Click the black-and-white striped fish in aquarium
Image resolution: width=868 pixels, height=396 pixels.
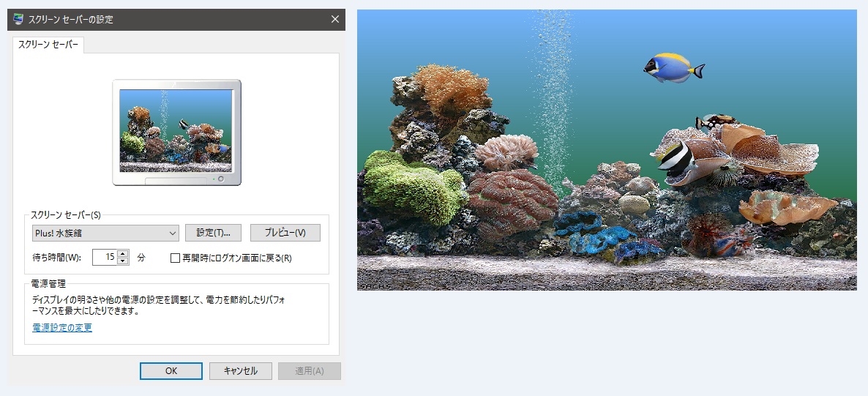678,157
